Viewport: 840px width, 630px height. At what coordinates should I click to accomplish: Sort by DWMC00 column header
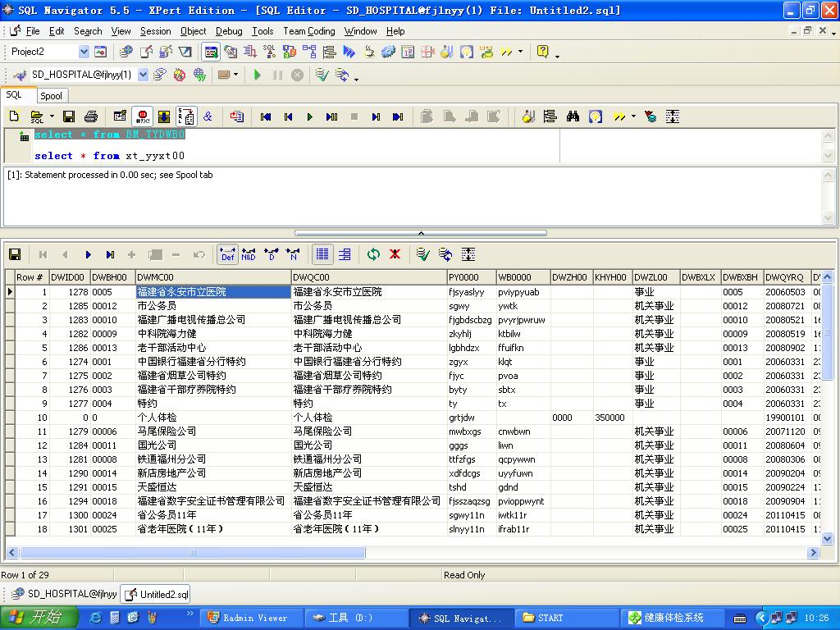pyautogui.click(x=213, y=277)
